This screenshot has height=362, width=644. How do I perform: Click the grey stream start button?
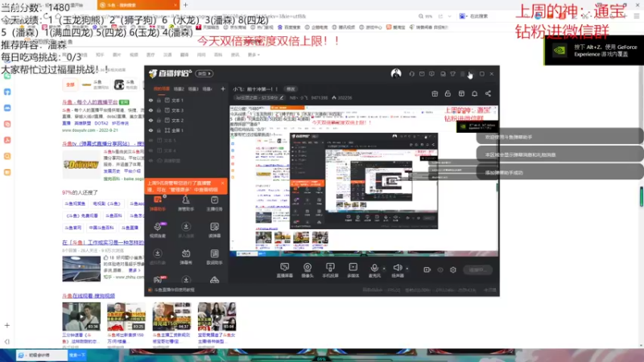(x=477, y=270)
